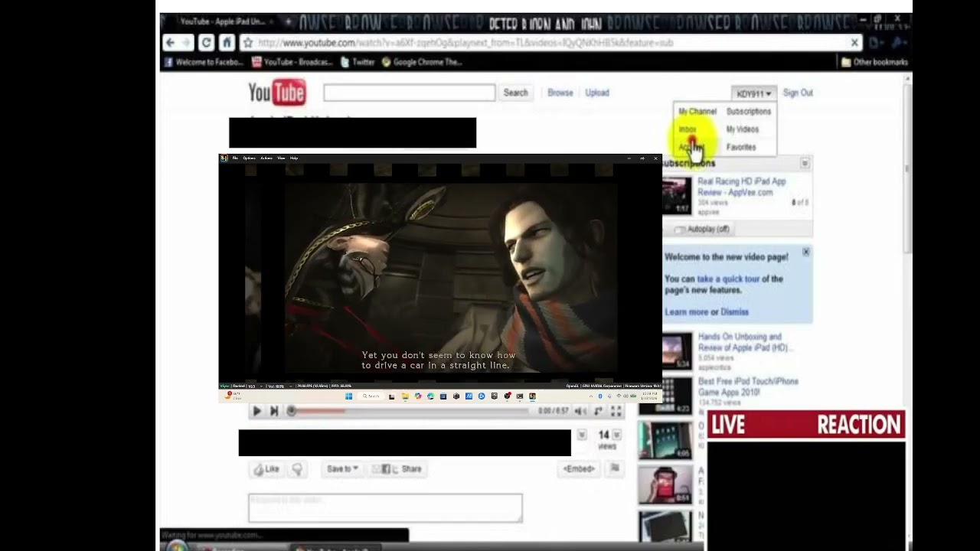Open the emulator Options menu
This screenshot has height=551, width=980.
point(249,158)
